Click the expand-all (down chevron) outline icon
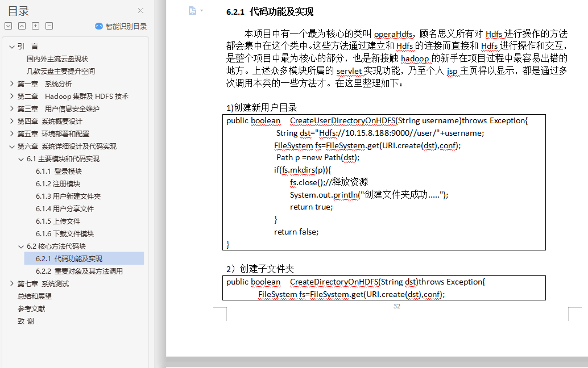Image resolution: width=588 pixels, height=368 pixels. [9, 26]
